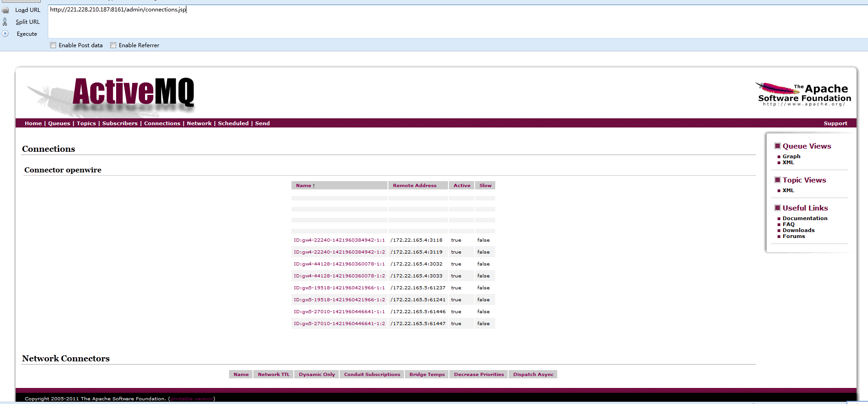This screenshot has width=868, height=404.
Task: Open the Support link
Action: [835, 123]
